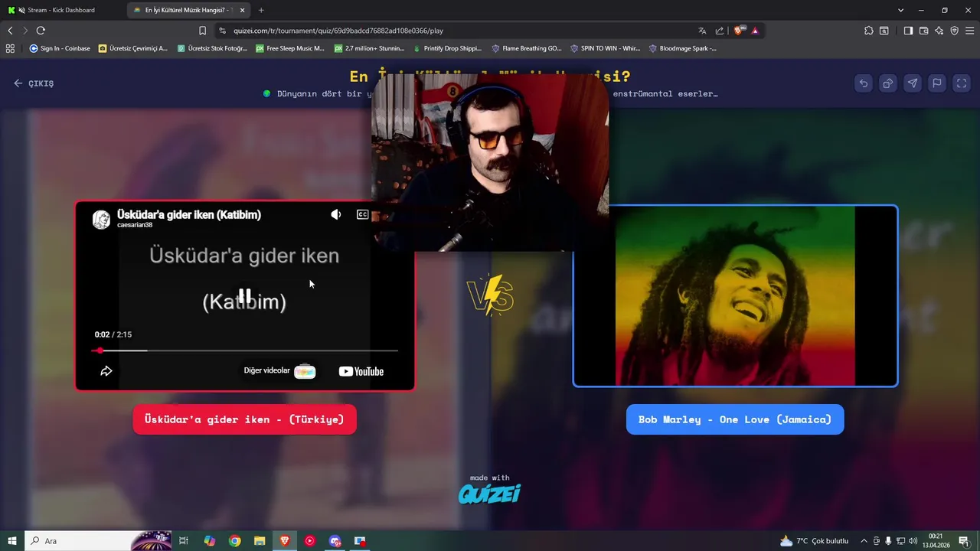Open the extensions puzzle icon

(x=868, y=31)
